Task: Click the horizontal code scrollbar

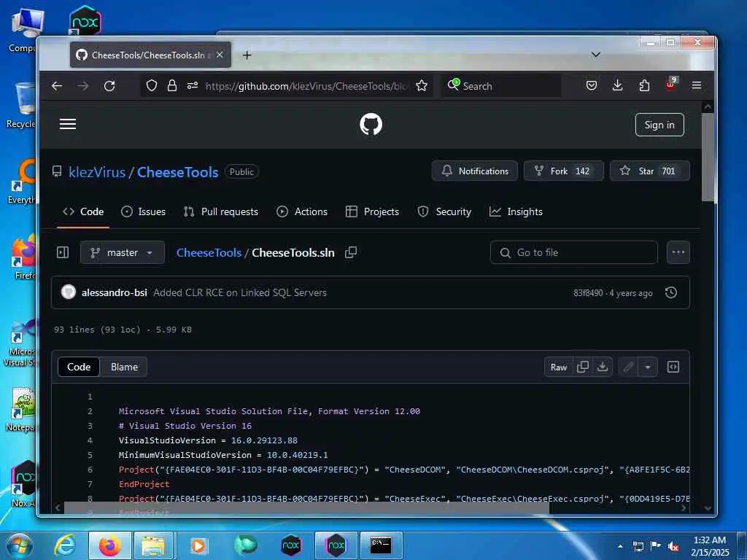Action: pyautogui.click(x=306, y=507)
